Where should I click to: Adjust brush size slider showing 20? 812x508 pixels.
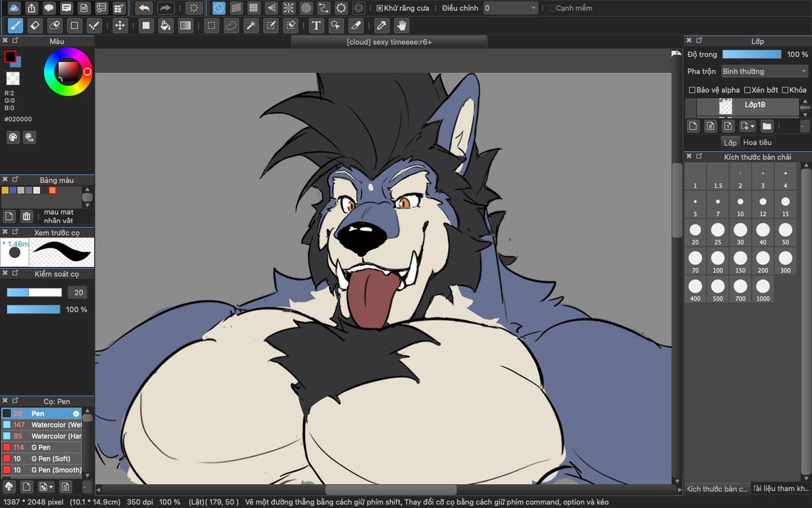tap(34, 293)
